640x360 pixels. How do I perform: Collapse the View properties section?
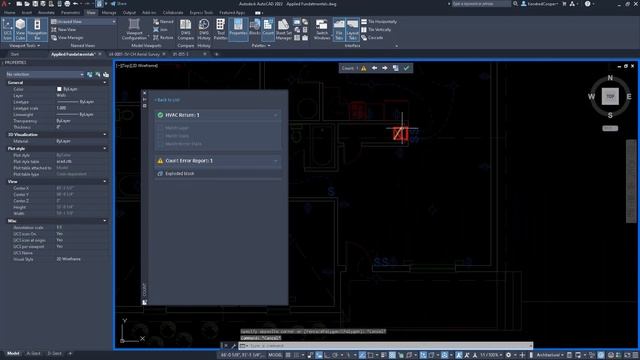click(104, 181)
